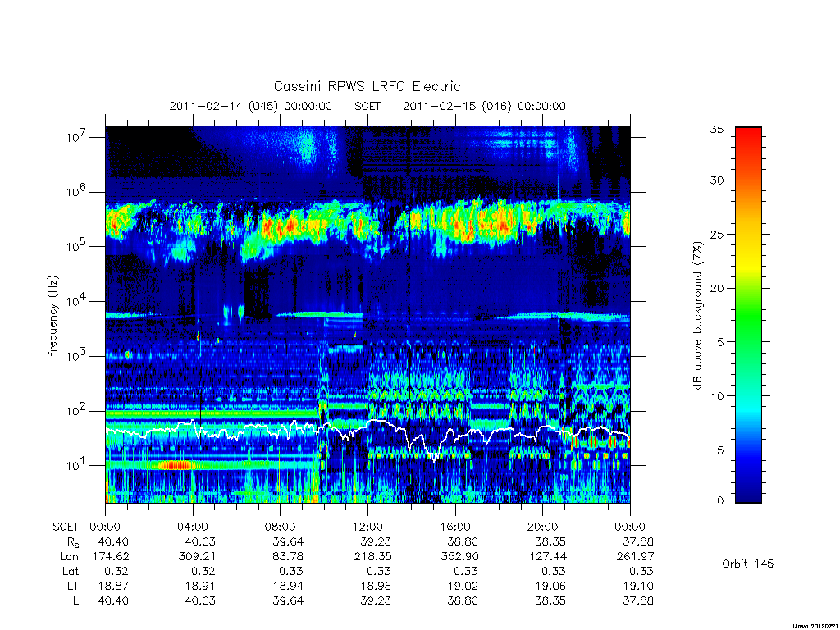Click the 08:00 time tick label
The image size is (840, 630).
click(x=281, y=527)
